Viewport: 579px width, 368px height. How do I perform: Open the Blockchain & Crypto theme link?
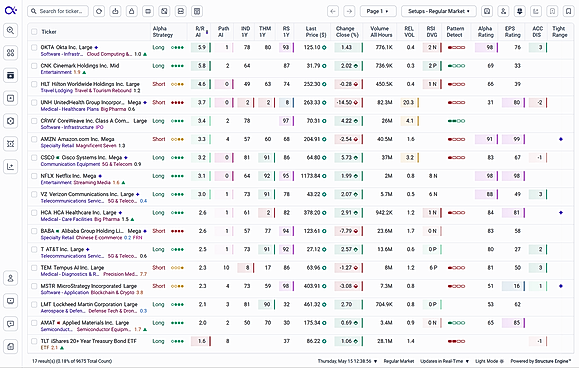point(113,293)
